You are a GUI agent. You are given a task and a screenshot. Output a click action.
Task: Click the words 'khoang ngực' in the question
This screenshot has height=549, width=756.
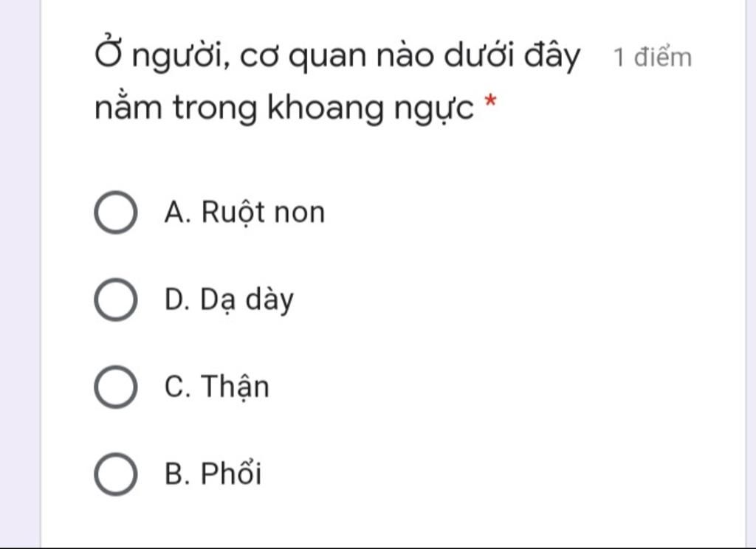371,108
